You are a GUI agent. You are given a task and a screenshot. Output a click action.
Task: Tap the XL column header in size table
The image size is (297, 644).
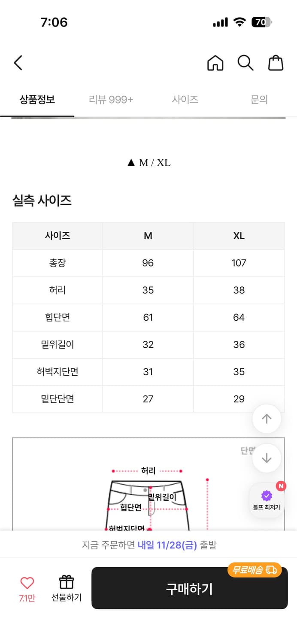tap(239, 236)
